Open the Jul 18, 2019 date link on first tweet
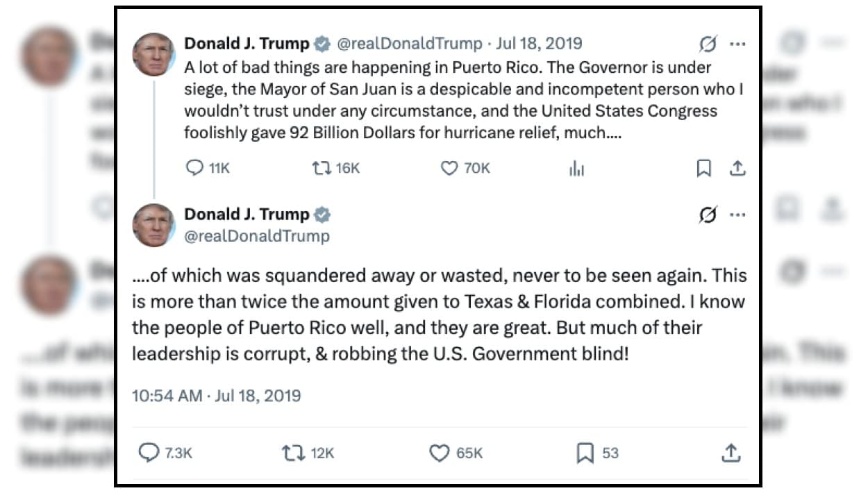This screenshot has height=493, width=868. tap(540, 44)
